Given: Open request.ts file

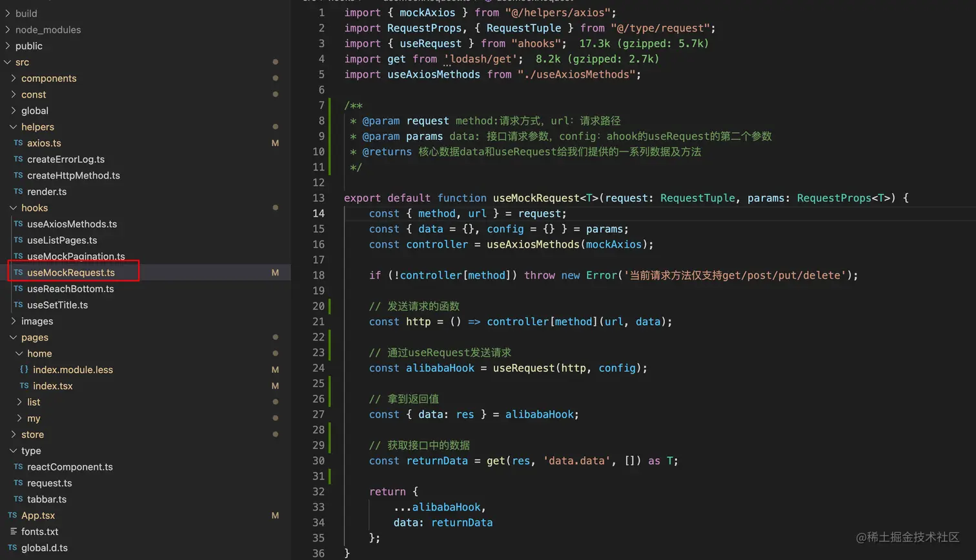Looking at the screenshot, I should coord(49,483).
